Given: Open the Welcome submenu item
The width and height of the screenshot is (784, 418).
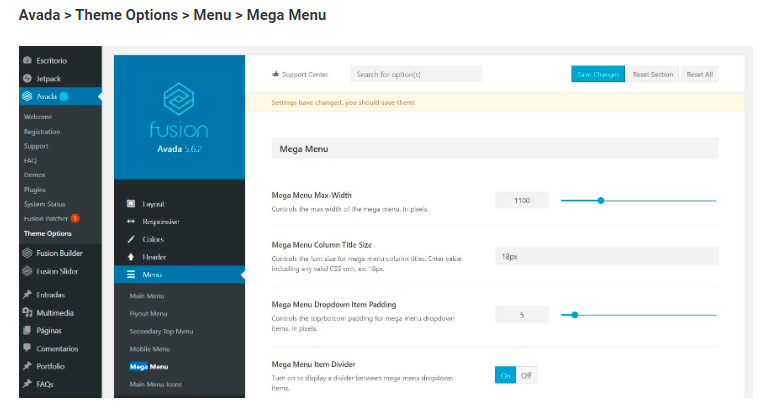Looking at the screenshot, I should [38, 116].
